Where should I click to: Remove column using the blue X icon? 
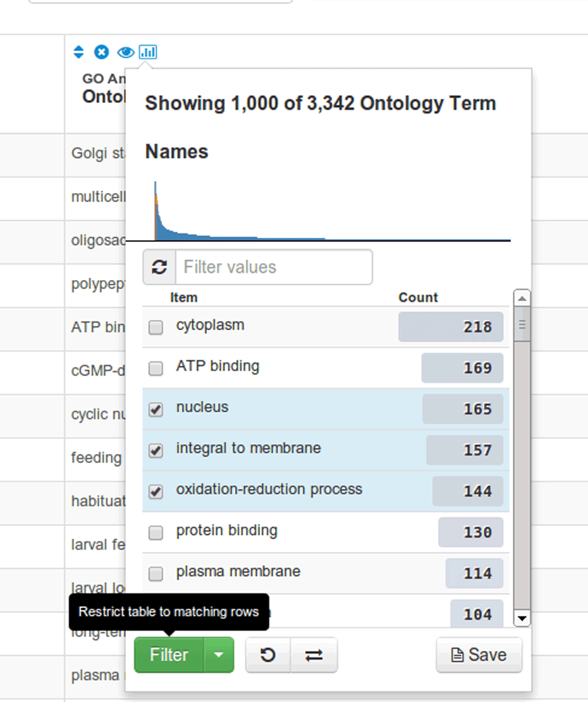click(x=102, y=52)
